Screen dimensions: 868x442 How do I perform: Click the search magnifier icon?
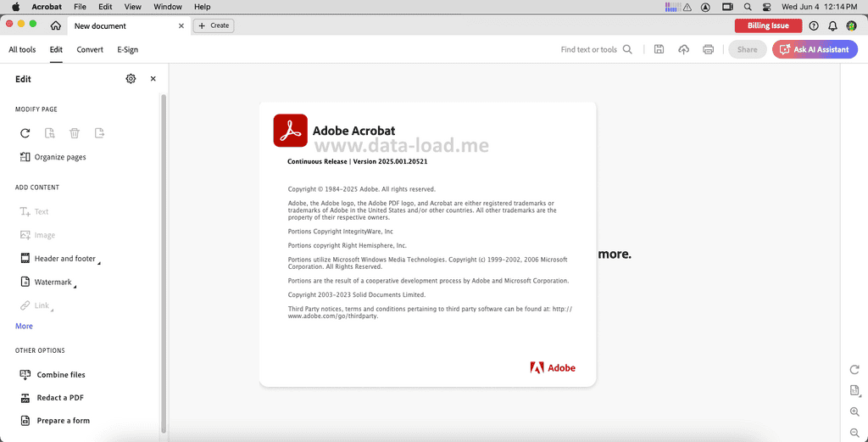point(627,49)
